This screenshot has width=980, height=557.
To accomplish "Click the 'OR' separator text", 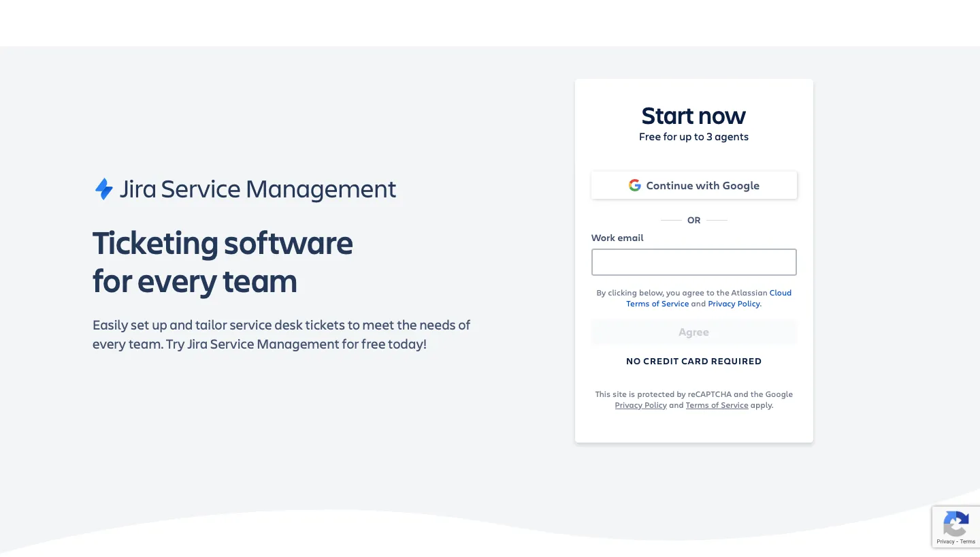I will click(x=693, y=220).
